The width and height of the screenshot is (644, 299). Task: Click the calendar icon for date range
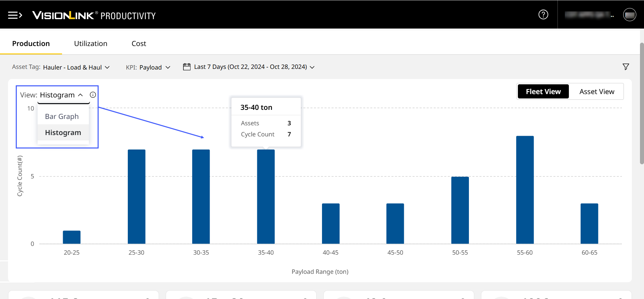186,67
